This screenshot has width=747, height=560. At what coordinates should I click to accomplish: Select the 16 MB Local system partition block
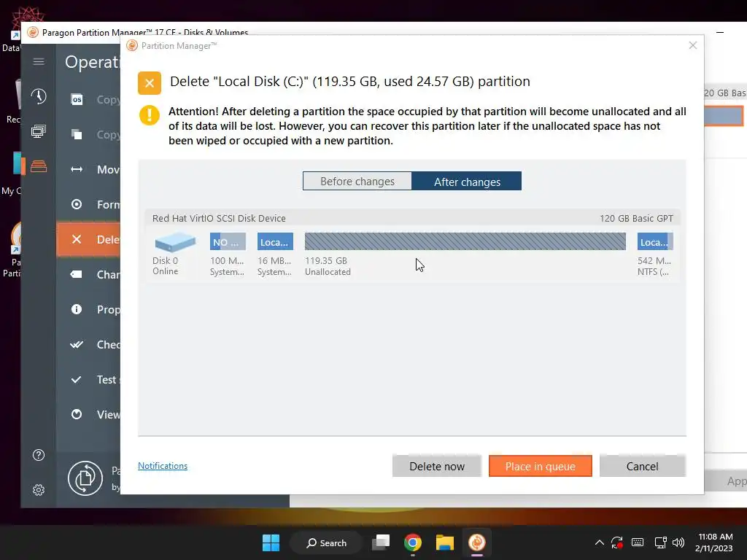(275, 241)
